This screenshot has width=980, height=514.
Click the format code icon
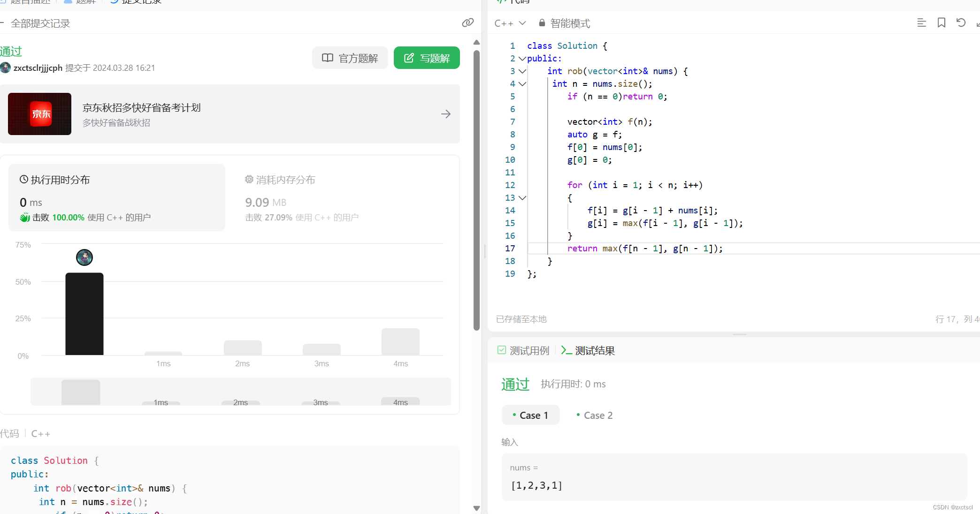point(922,23)
